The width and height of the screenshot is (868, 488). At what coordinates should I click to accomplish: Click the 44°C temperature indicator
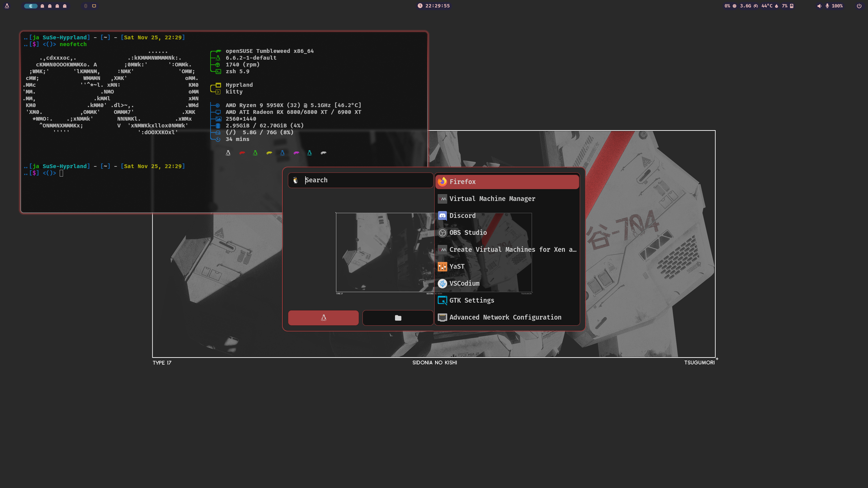769,6
